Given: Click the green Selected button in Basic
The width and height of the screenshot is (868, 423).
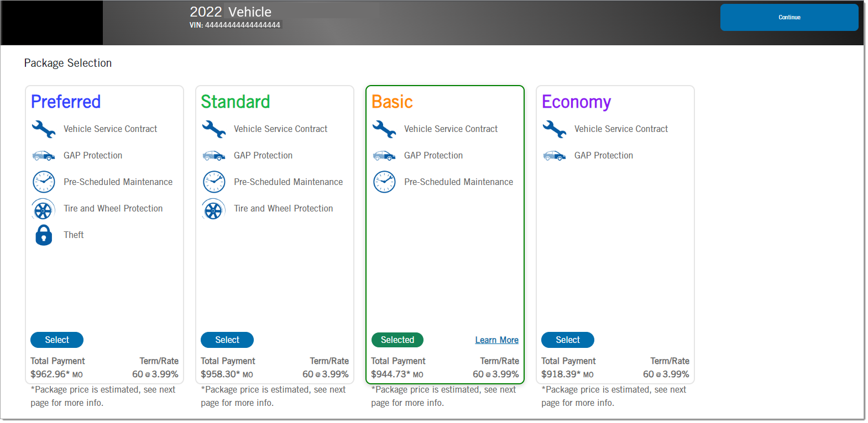Looking at the screenshot, I should tap(398, 340).
